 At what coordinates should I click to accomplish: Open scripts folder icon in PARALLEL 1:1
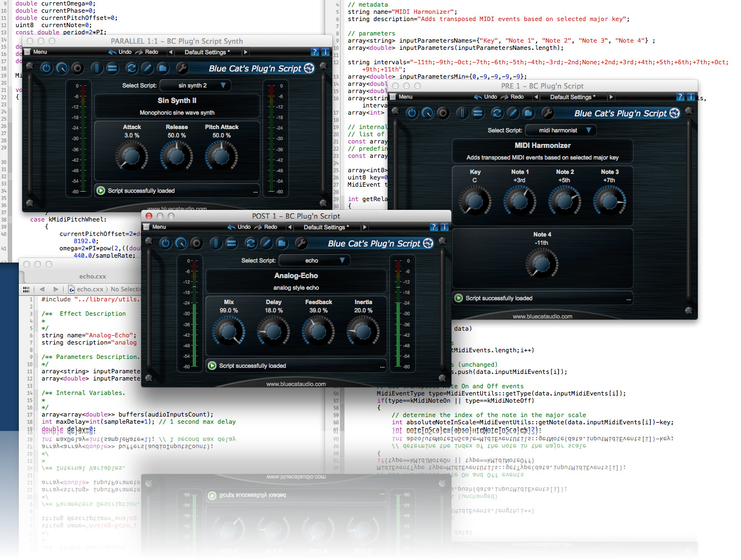coord(162,68)
